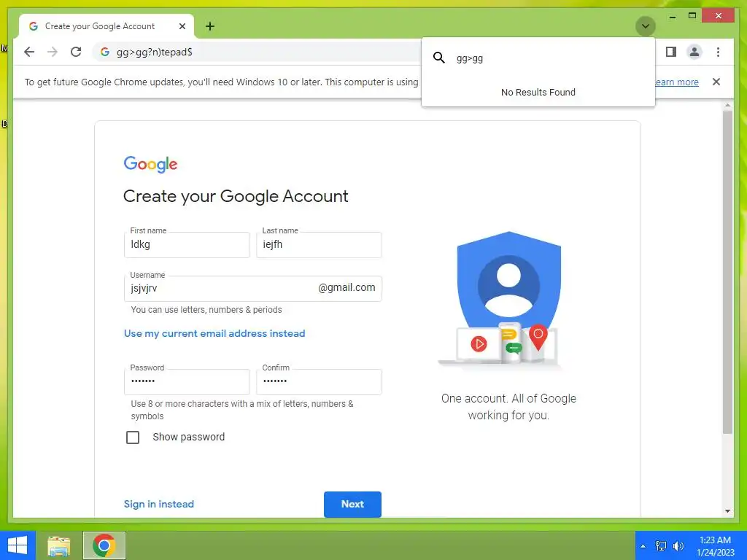Reload the current page
Viewport: 747px width, 560px height.
76,52
